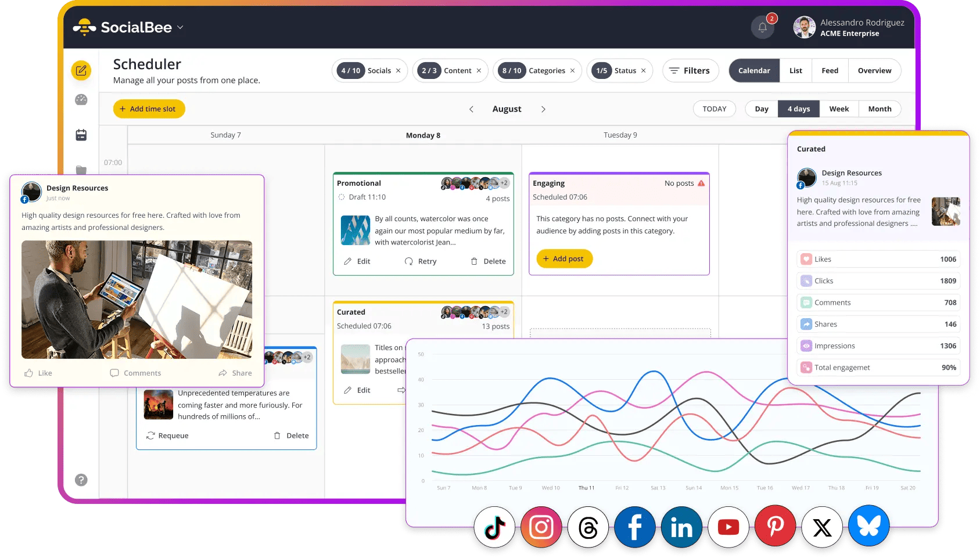Click Delete on Promotional card
The height and width of the screenshot is (558, 980).
click(488, 261)
